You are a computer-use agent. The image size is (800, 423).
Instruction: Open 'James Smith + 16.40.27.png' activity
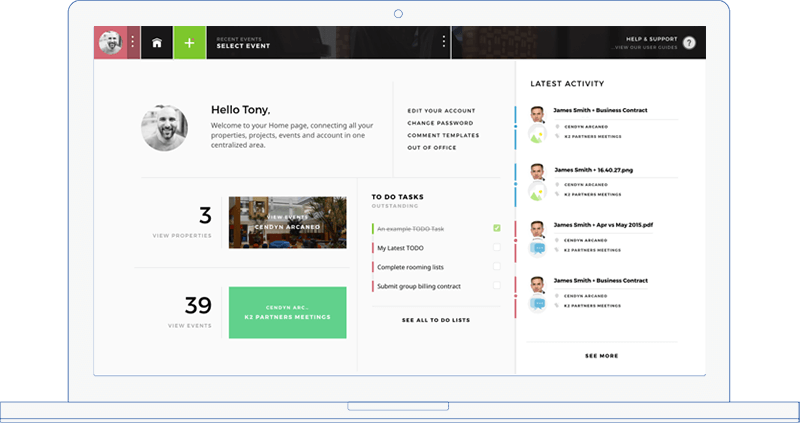(x=594, y=170)
